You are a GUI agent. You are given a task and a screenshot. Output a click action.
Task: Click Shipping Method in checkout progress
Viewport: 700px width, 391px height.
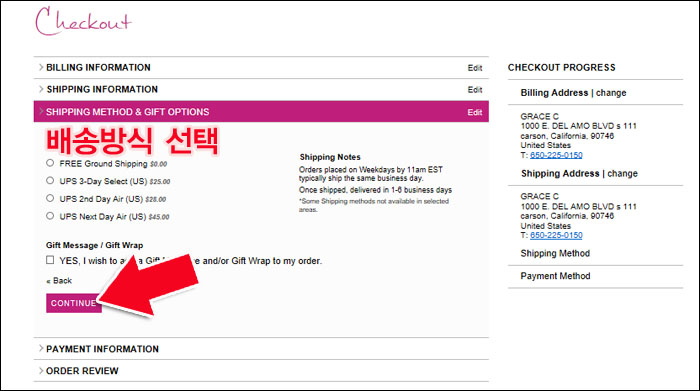(x=555, y=254)
